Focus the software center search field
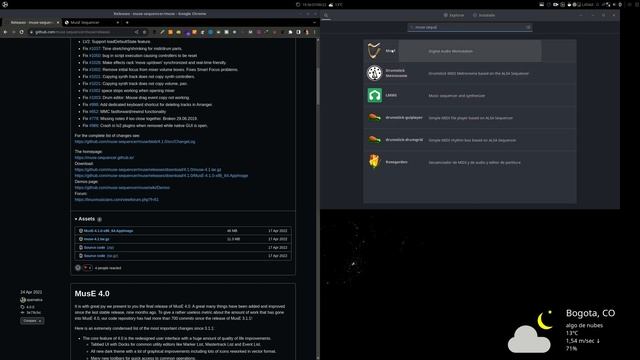Screen dimensions: 640x360 tap(469, 27)
